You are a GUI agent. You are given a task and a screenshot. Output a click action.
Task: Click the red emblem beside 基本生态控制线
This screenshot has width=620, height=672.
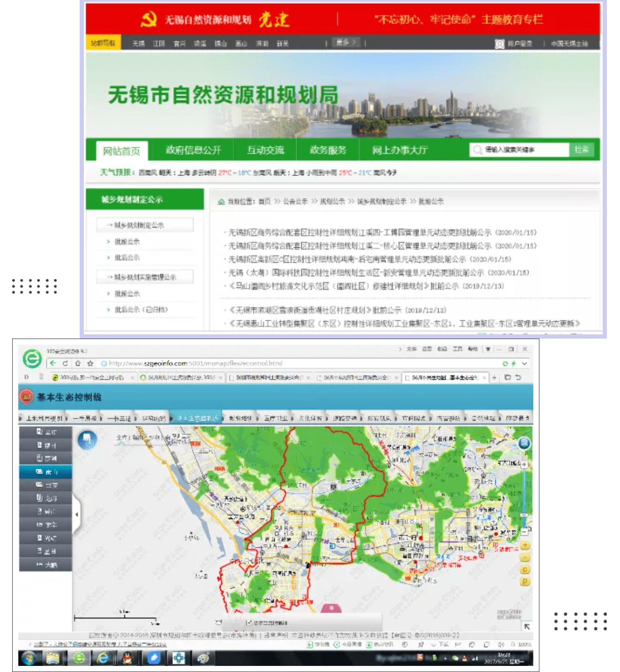tap(26, 397)
